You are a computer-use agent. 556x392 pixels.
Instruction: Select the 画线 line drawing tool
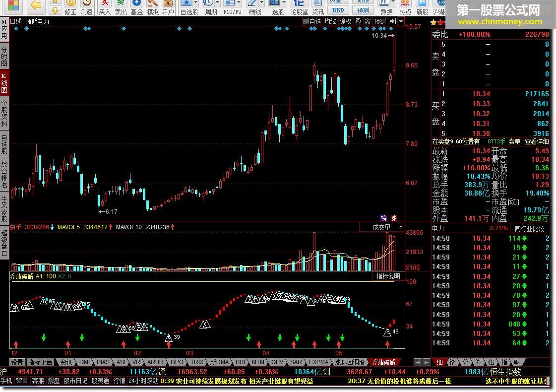tap(253, 7)
